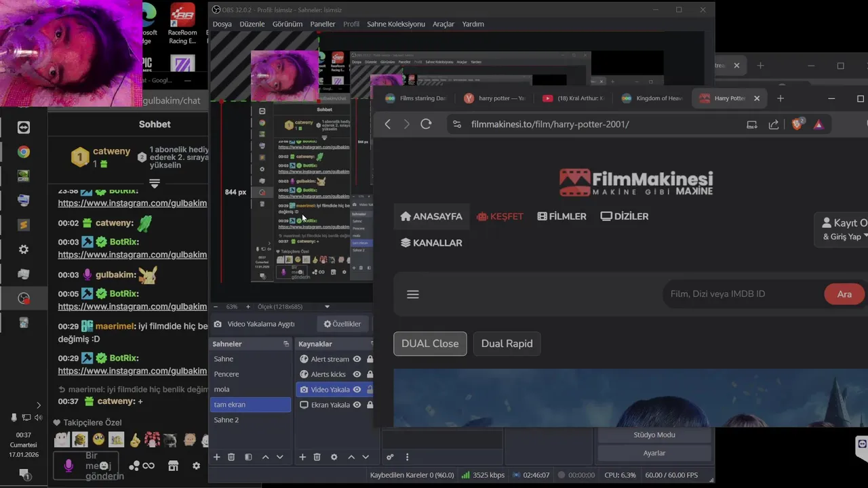The width and height of the screenshot is (868, 488).
Task: Click share page icon in address bar
Action: (774, 124)
